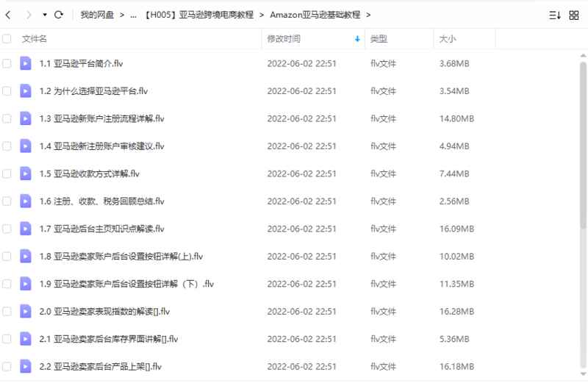Click the forward navigation arrow
588x386 pixels.
[28, 15]
